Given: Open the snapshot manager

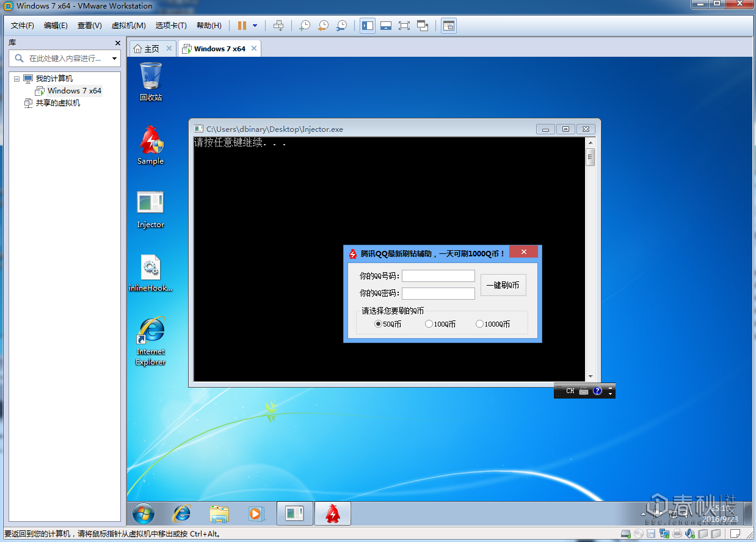Looking at the screenshot, I should point(342,26).
